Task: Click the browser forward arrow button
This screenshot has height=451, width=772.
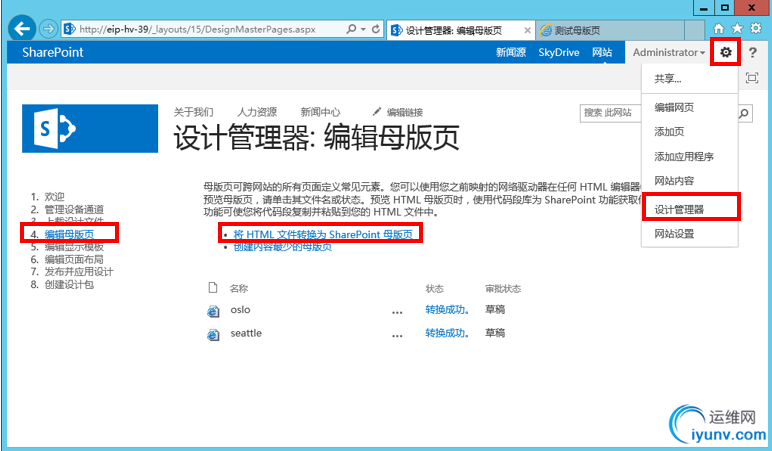Action: pos(48,29)
